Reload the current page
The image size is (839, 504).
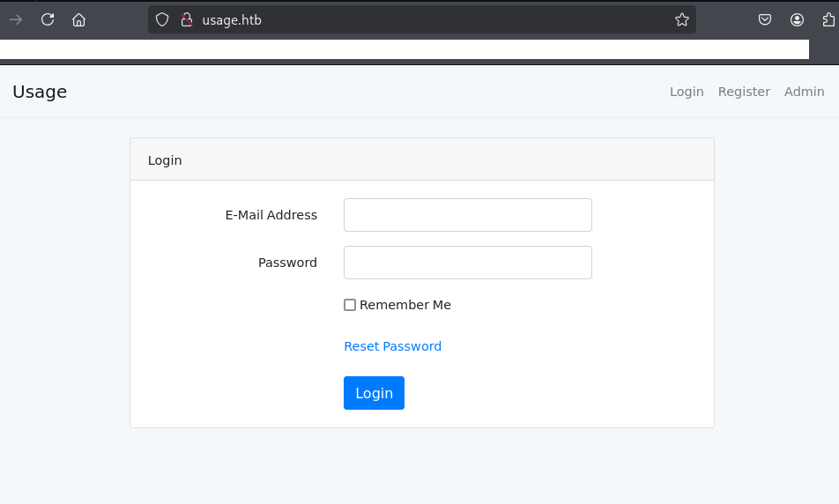tap(48, 19)
